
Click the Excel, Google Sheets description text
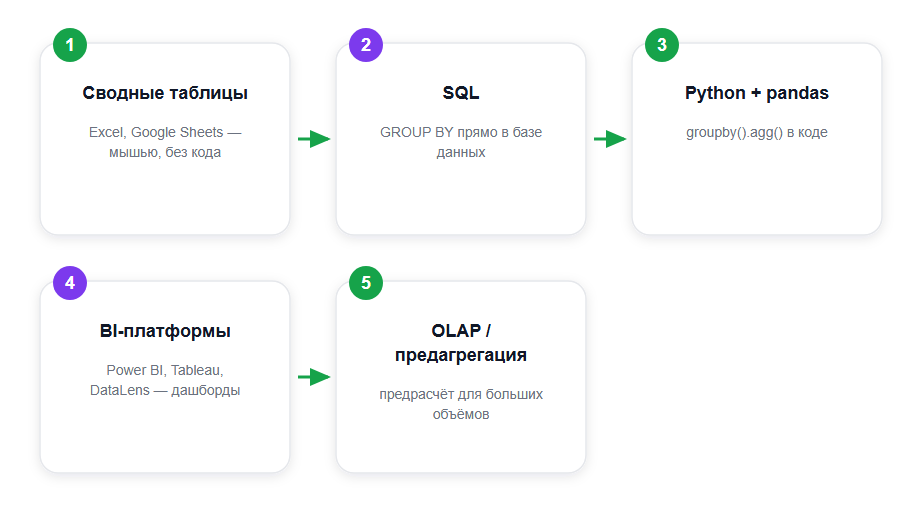(165, 142)
